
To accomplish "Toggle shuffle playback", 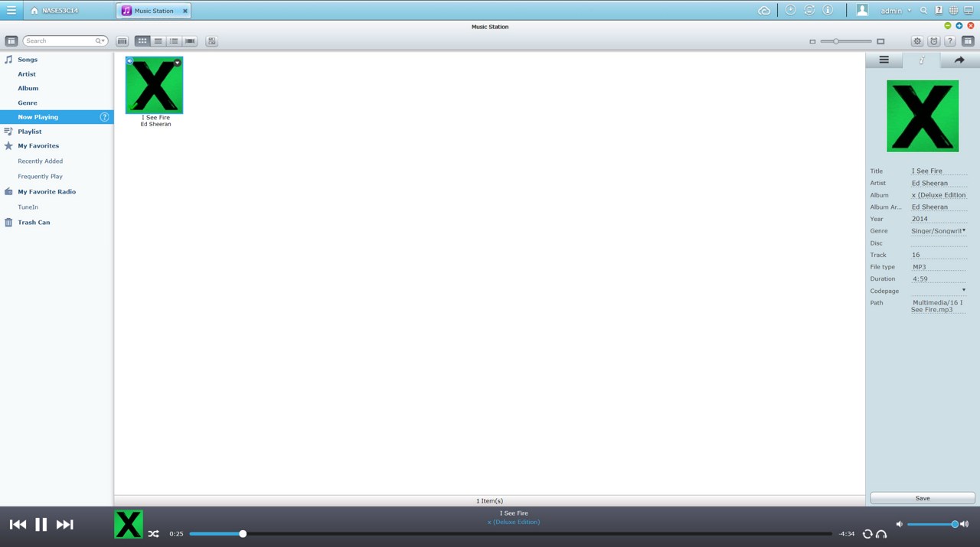I will [x=153, y=534].
